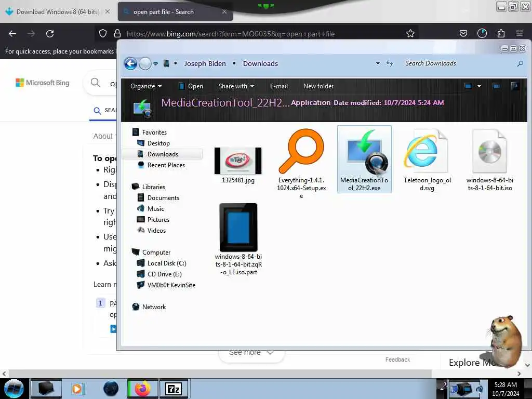Viewport: 532px width, 399px height.
Task: Bookmark page with star icon
Action: [410, 34]
